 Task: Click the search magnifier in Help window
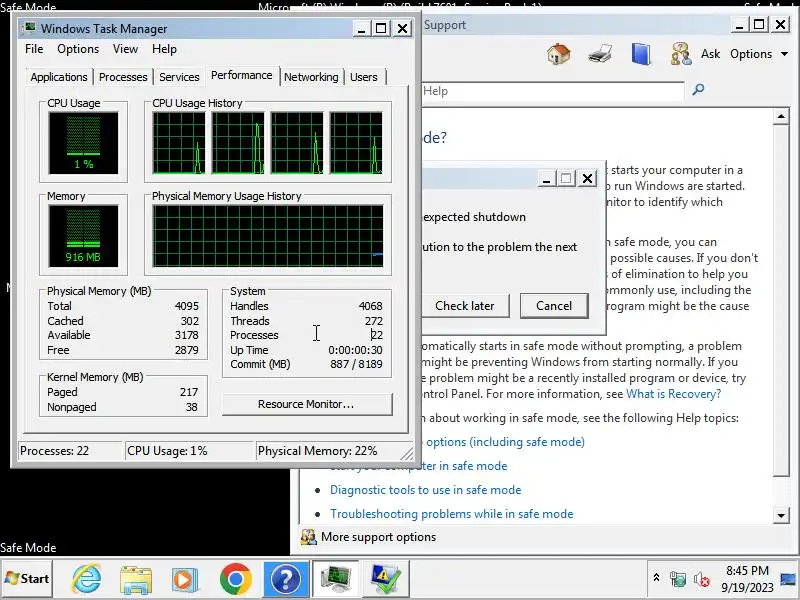pyautogui.click(x=698, y=90)
